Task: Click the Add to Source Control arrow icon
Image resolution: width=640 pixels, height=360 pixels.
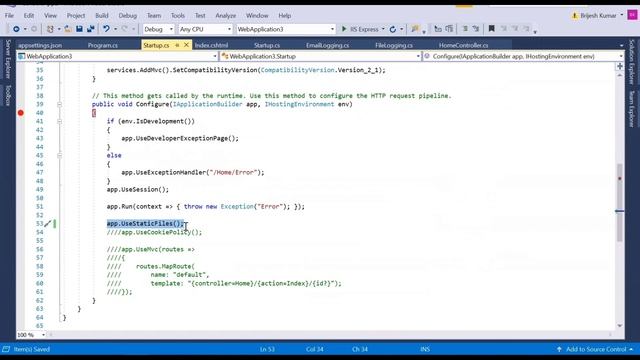Action: pyautogui.click(x=559, y=349)
